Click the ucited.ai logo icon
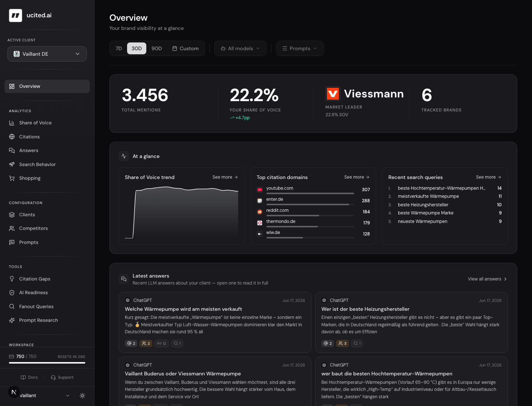The width and height of the screenshot is (532, 406). coord(16,16)
